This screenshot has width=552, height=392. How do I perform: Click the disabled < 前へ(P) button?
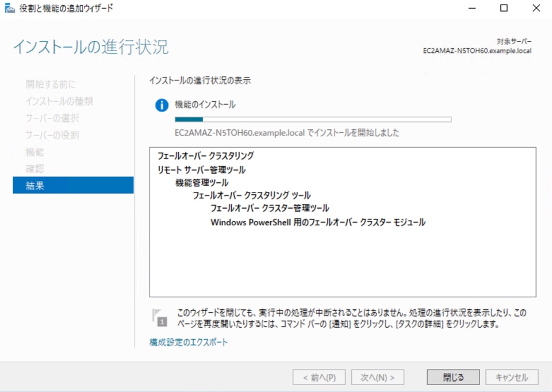(x=319, y=378)
